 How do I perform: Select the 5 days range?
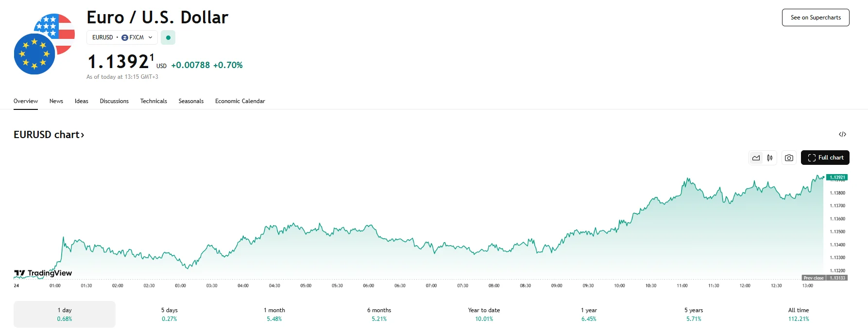[x=170, y=314]
